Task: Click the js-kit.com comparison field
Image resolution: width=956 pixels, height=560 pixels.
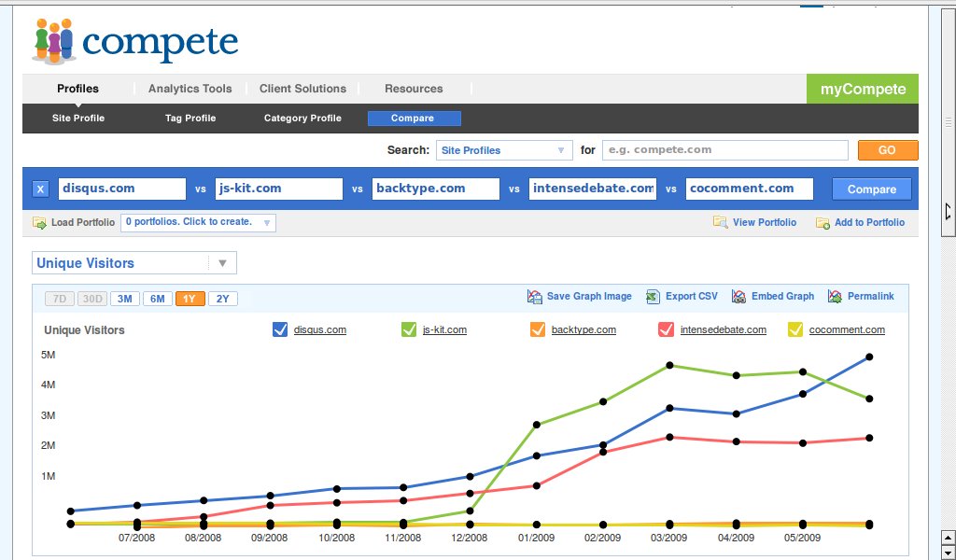Action: (x=278, y=189)
